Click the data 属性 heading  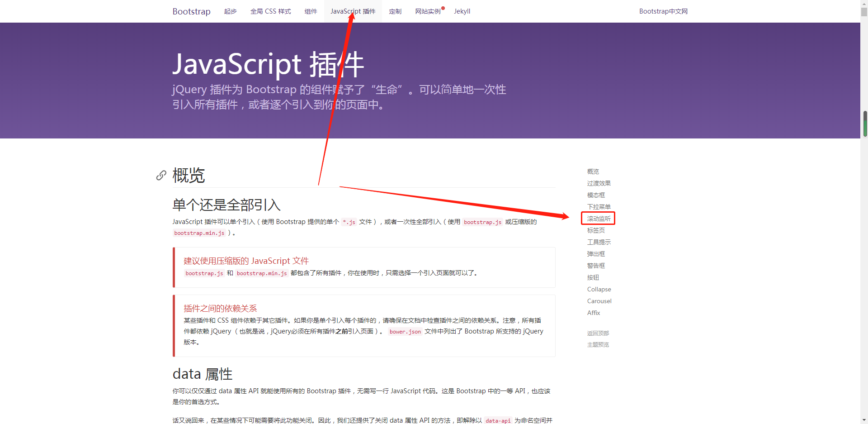[203, 374]
